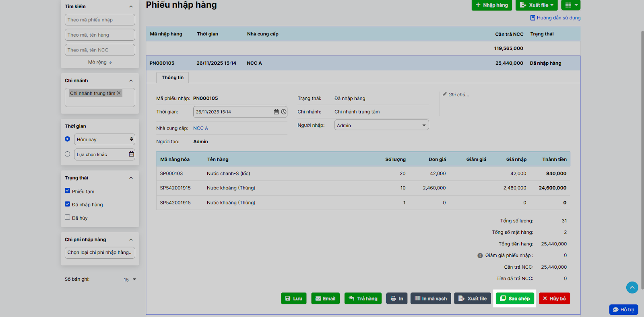Viewport: 644px width, 317px height.
Task: Open the Hôm nay time range dropdown
Action: click(x=105, y=139)
